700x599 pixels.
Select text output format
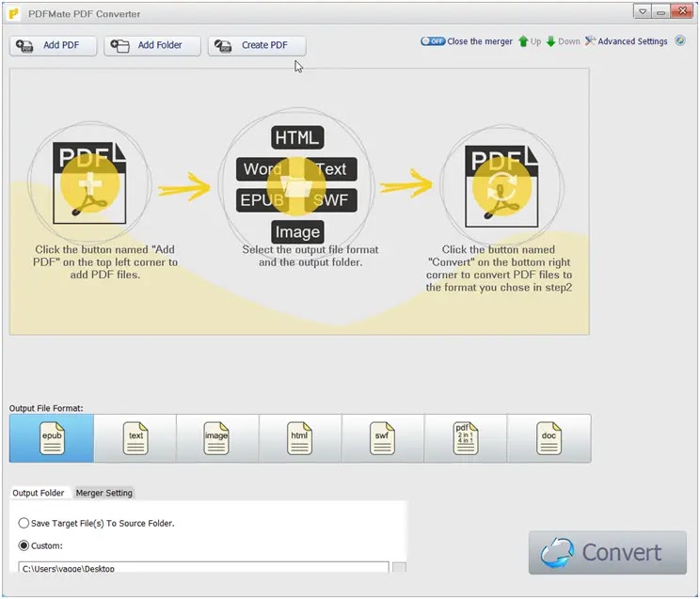click(x=135, y=438)
